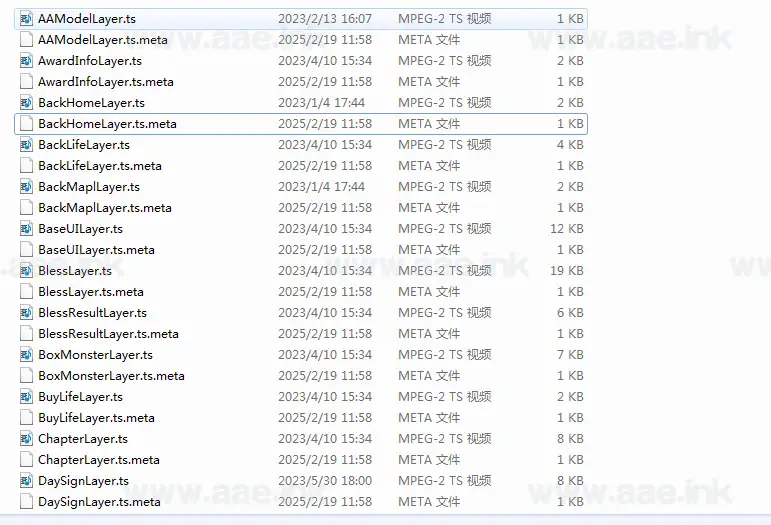Click the BackLifeLayer.ts file icon
Screen dimensions: 771x525
[26, 145]
